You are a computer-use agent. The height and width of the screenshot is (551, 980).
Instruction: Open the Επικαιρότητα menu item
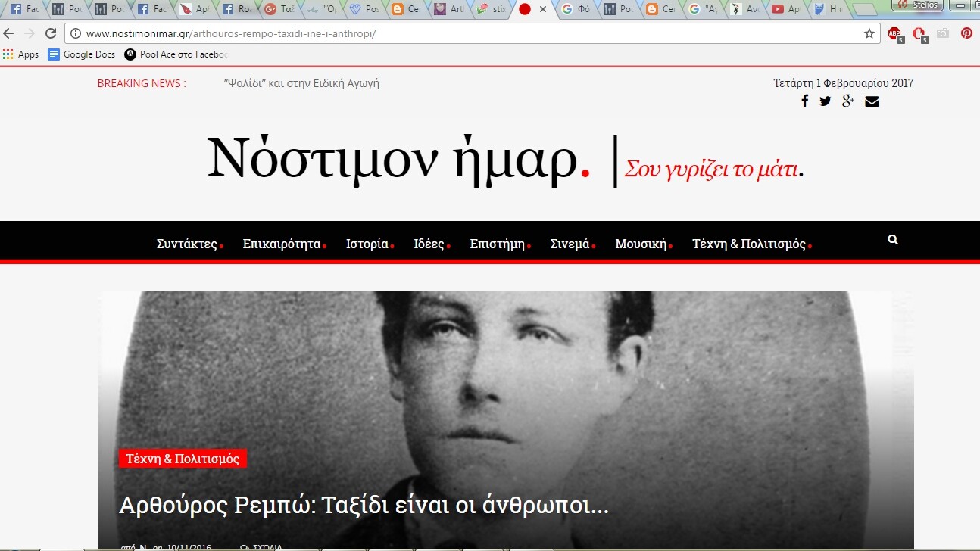(284, 244)
